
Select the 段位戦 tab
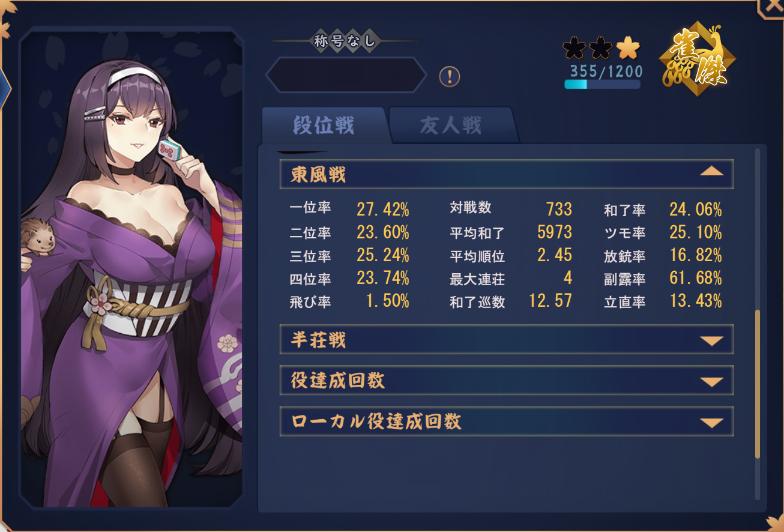point(324,125)
